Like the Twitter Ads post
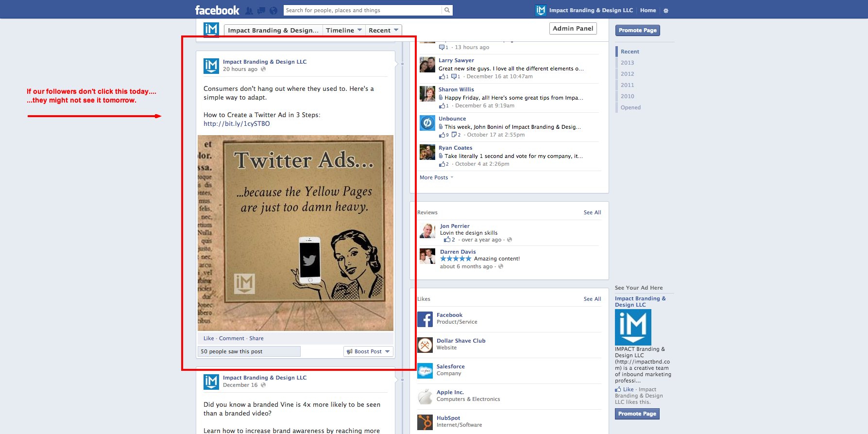 [209, 338]
